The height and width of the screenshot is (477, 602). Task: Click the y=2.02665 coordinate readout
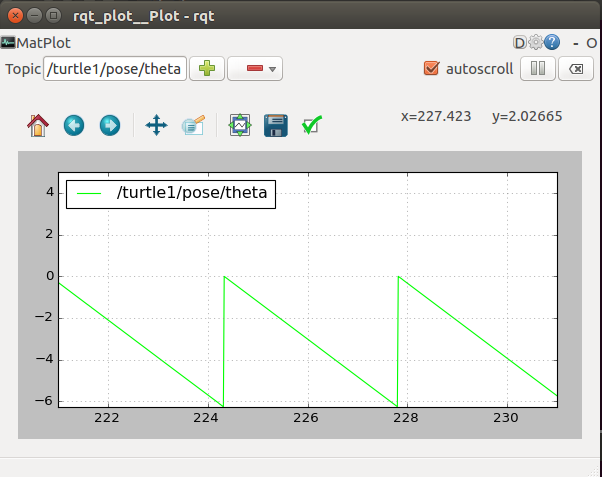point(527,116)
